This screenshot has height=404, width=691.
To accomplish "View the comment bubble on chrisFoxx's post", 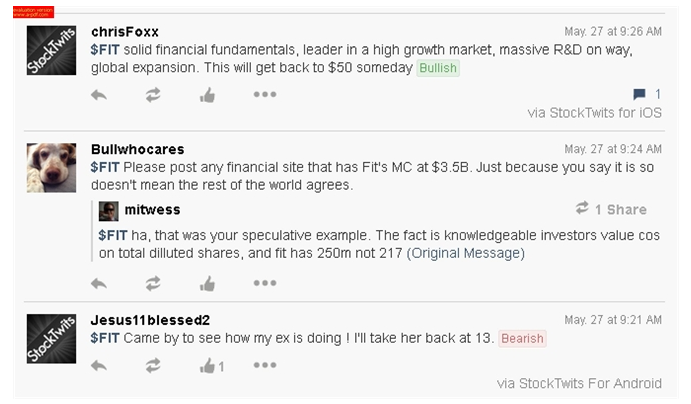I will click(639, 94).
